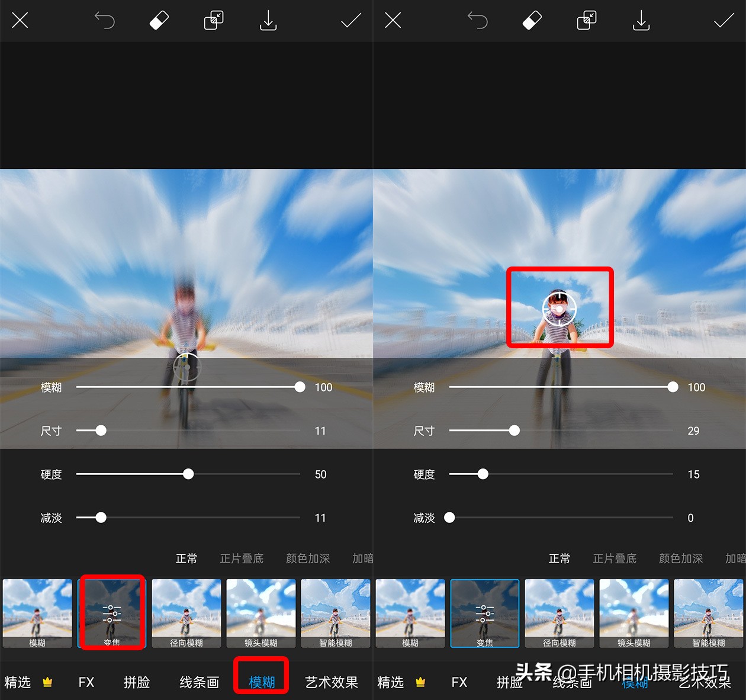Tap the undo arrow in left screen
This screenshot has height=700, width=746.
(105, 21)
